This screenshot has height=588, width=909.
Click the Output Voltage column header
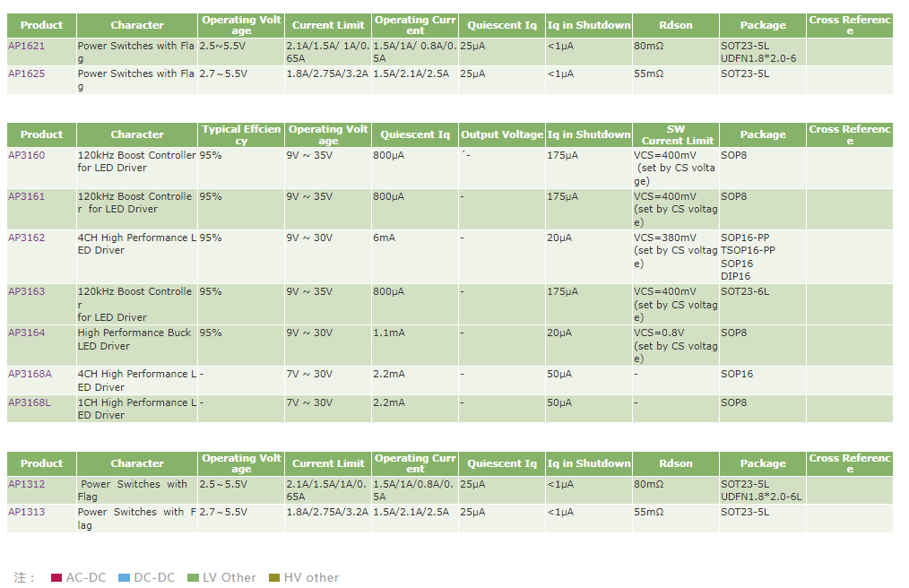coord(501,134)
